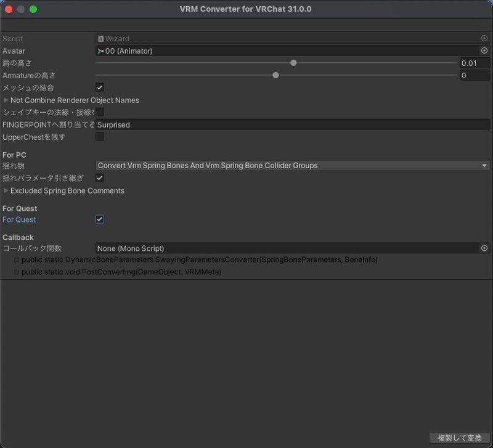Click the 揺れ物 label
493x448 pixels.
point(14,166)
